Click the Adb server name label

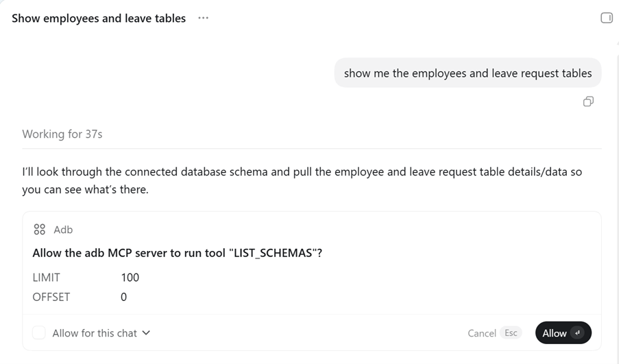click(x=63, y=230)
